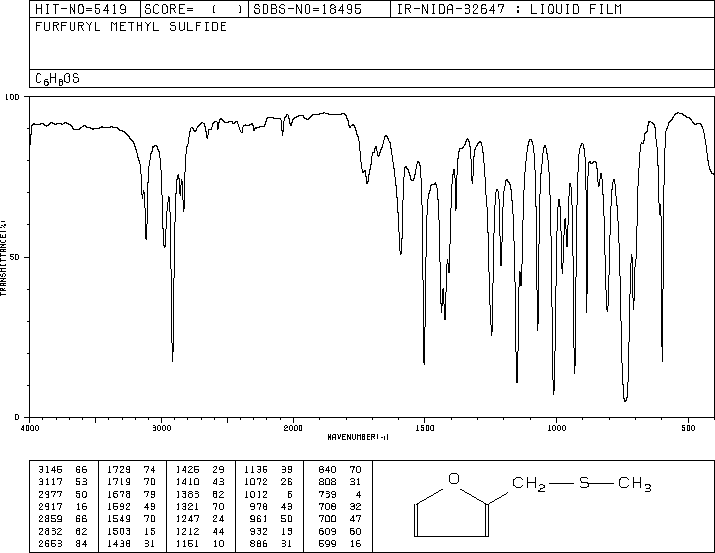Click peak table entry 599
The width and height of the screenshot is (715, 553).
click(327, 543)
